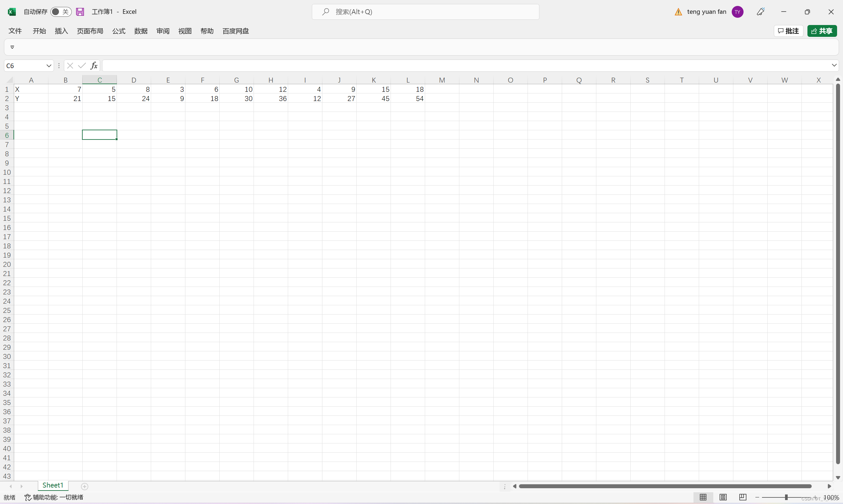This screenshot has height=504, width=843.
Task: Open the 开始 tab
Action: pyautogui.click(x=39, y=31)
